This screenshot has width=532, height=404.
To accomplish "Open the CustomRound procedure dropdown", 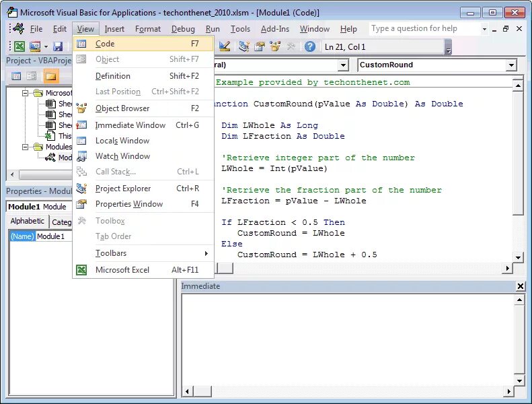I will tap(510, 65).
